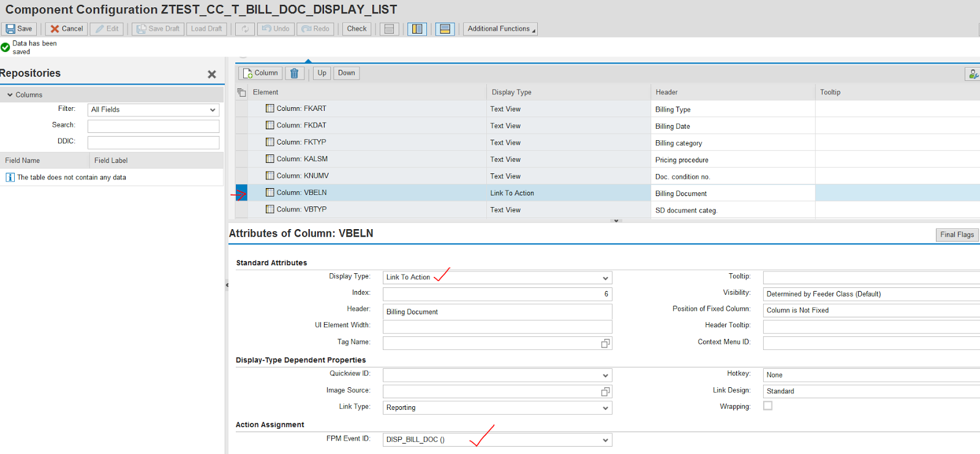Screen dimensions: 980x454
Task: Click into the Search input field
Action: click(153, 126)
